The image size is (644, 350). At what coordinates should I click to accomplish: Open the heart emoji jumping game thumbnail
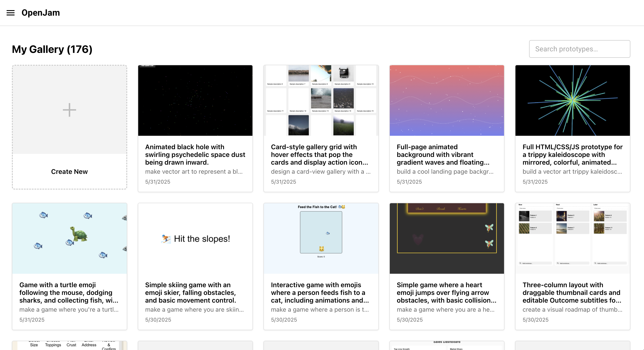coord(447,238)
